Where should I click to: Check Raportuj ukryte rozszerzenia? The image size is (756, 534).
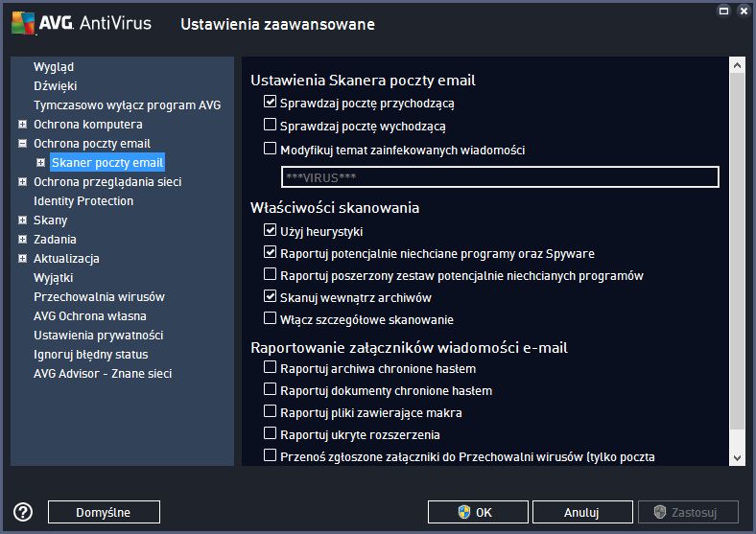(270, 433)
